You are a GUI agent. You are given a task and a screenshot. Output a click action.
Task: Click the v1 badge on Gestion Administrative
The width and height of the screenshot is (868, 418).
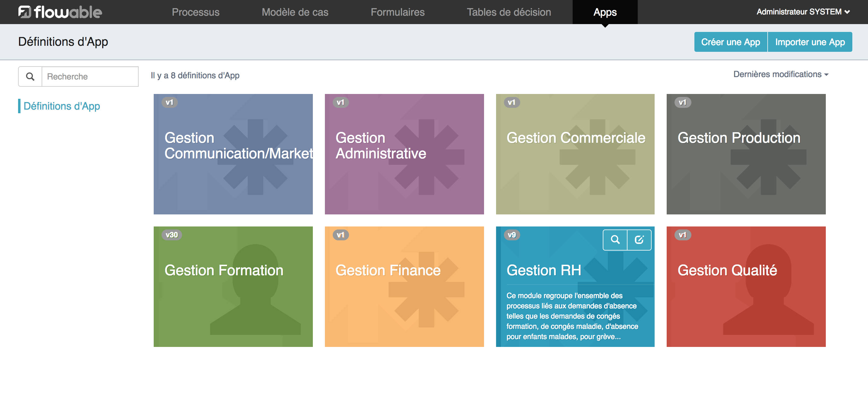click(x=341, y=102)
